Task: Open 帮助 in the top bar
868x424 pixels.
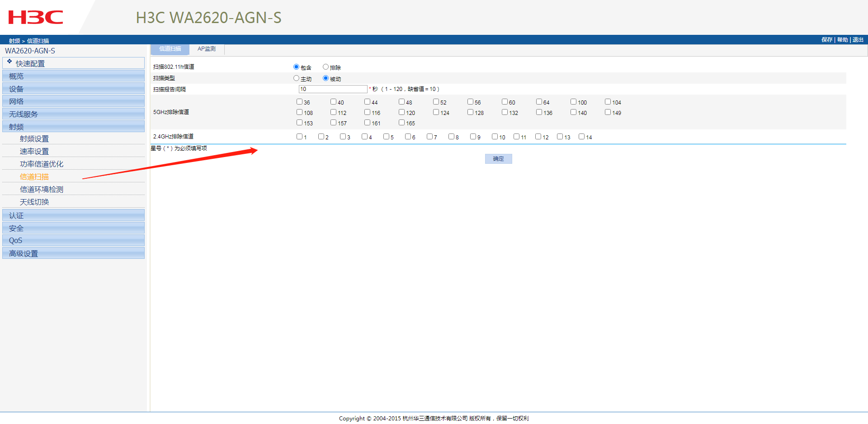Action: [x=842, y=40]
